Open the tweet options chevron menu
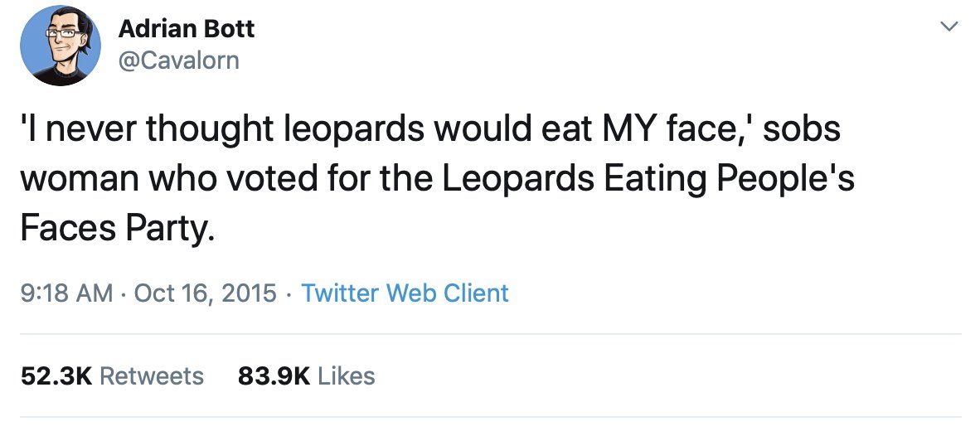 click(x=949, y=28)
